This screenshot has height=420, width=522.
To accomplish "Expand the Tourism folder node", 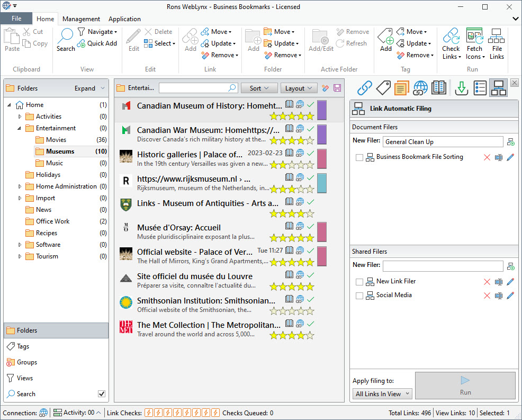I will (20, 256).
